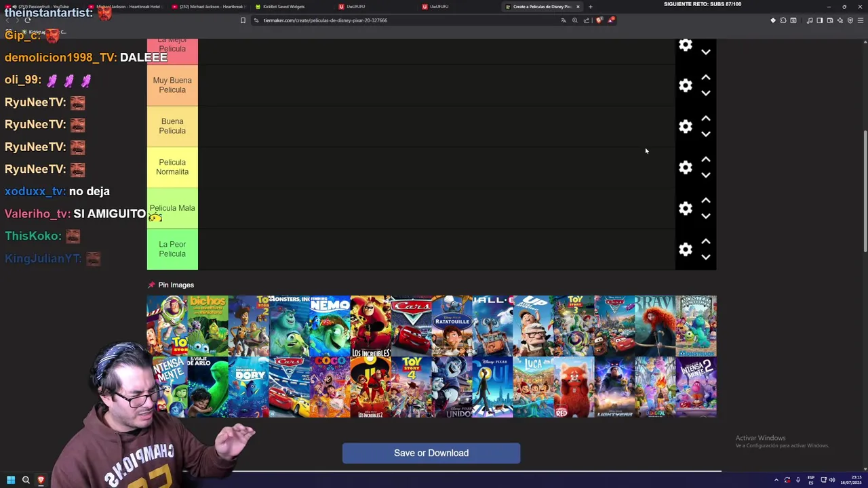Select the Muy Buena Pelicula tier label
This screenshot has height=488, width=868.
172,85
